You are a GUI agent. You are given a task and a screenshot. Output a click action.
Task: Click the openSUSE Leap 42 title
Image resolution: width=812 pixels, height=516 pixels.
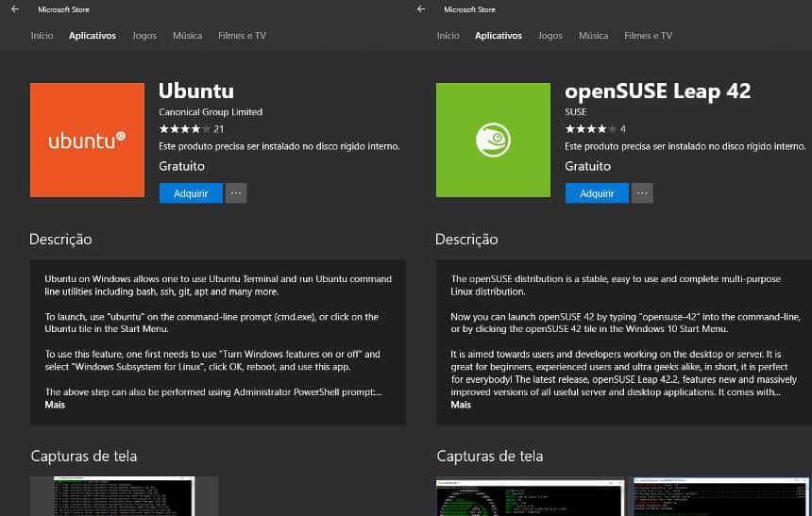coord(658,92)
